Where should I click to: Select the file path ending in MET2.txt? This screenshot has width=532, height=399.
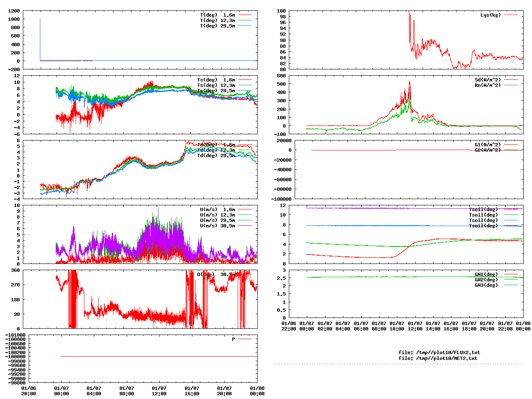click(x=438, y=358)
